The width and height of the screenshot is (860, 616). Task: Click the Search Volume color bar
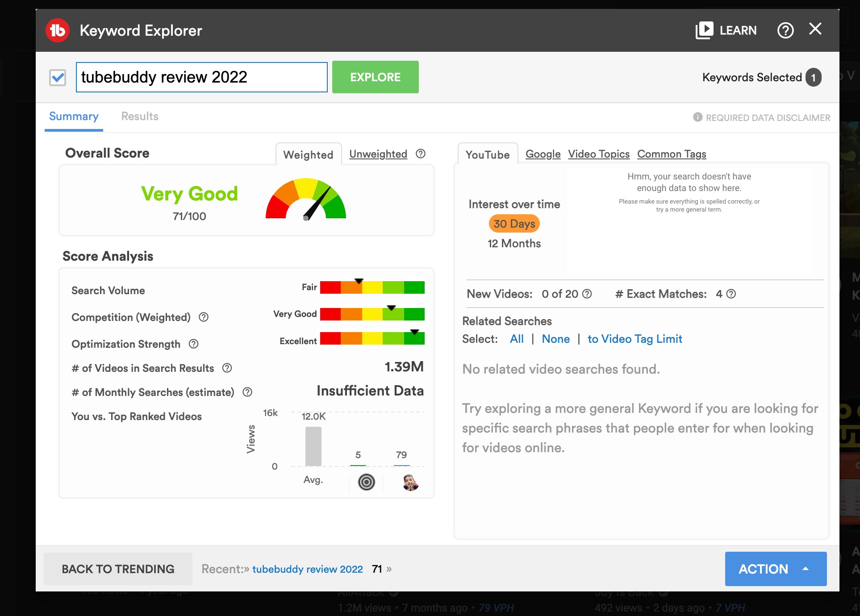tap(372, 287)
